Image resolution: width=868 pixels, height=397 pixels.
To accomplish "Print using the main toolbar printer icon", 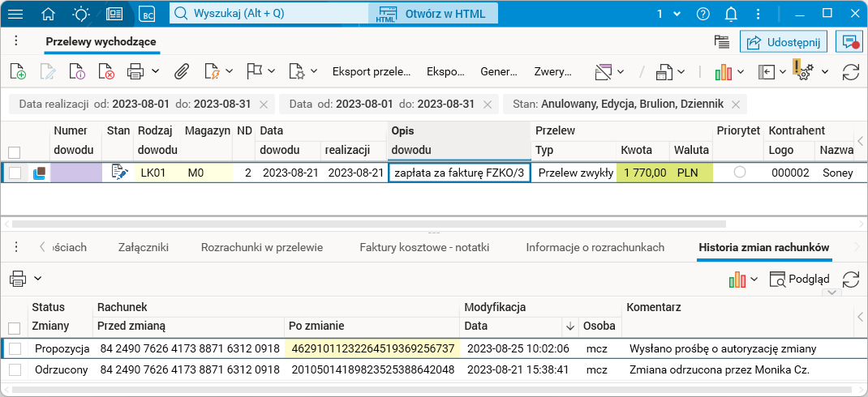I will tap(135, 71).
